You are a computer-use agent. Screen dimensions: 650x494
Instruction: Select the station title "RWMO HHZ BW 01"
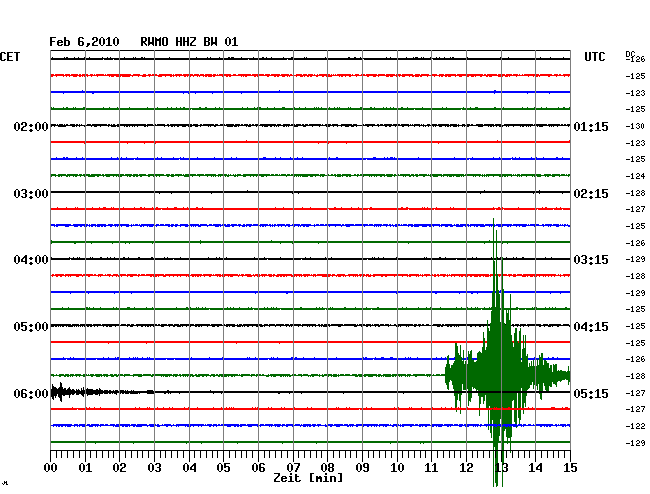[189, 42]
